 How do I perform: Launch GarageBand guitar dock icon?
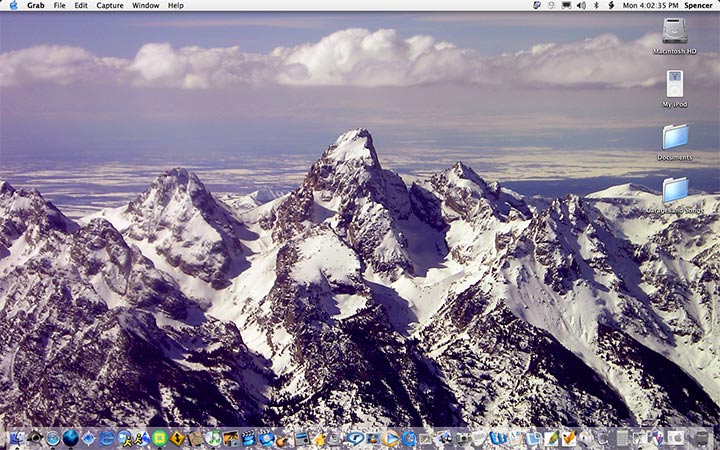click(281, 439)
